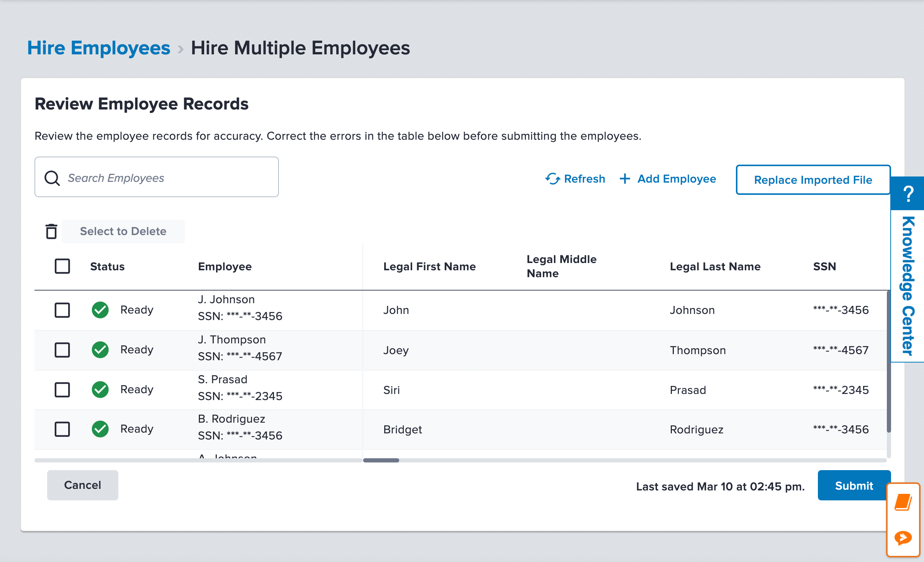Viewport: 924px width, 562px height.
Task: Check the box for J. Thompson row
Action: pos(62,350)
